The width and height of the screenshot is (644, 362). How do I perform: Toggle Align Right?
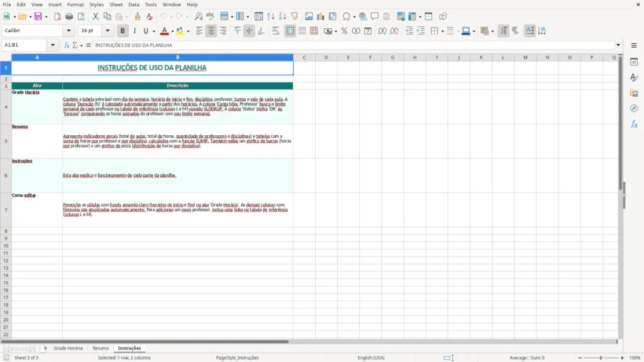click(x=223, y=31)
